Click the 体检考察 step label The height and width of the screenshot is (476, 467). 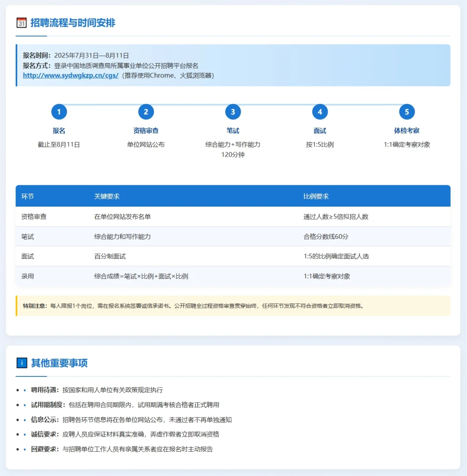click(407, 131)
